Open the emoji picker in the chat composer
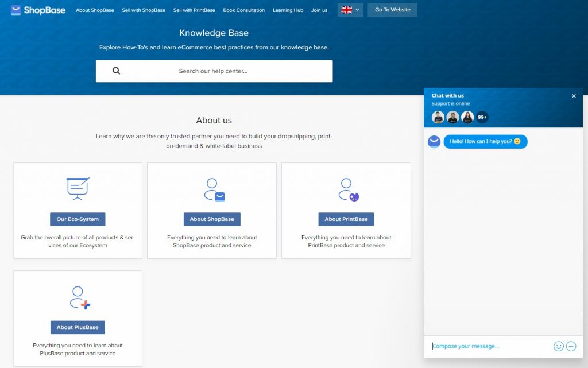 [558, 346]
